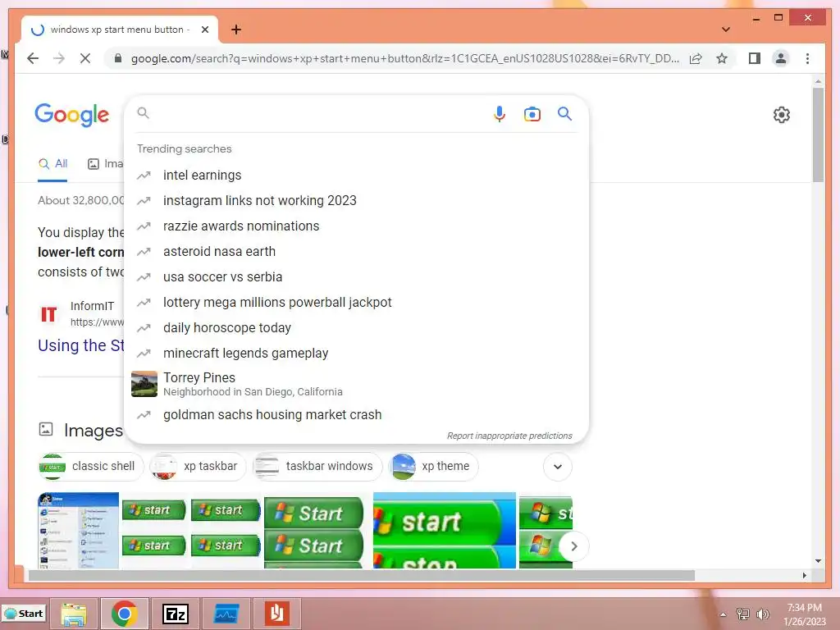The height and width of the screenshot is (630, 840).
Task: Switch to the Images results tab
Action: 106,164
